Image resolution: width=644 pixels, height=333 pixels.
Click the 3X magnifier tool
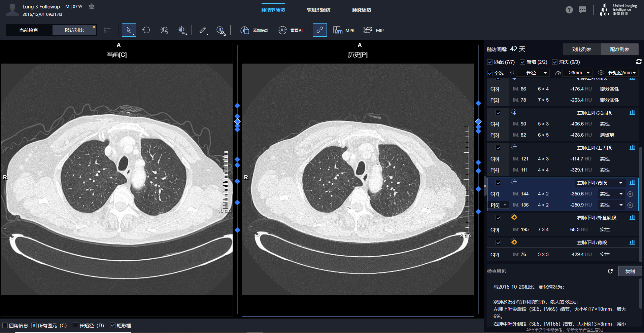click(221, 30)
